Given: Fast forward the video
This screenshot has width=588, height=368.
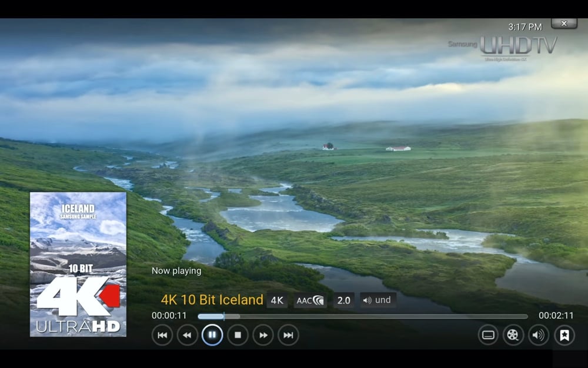Looking at the screenshot, I should pyautogui.click(x=263, y=335).
